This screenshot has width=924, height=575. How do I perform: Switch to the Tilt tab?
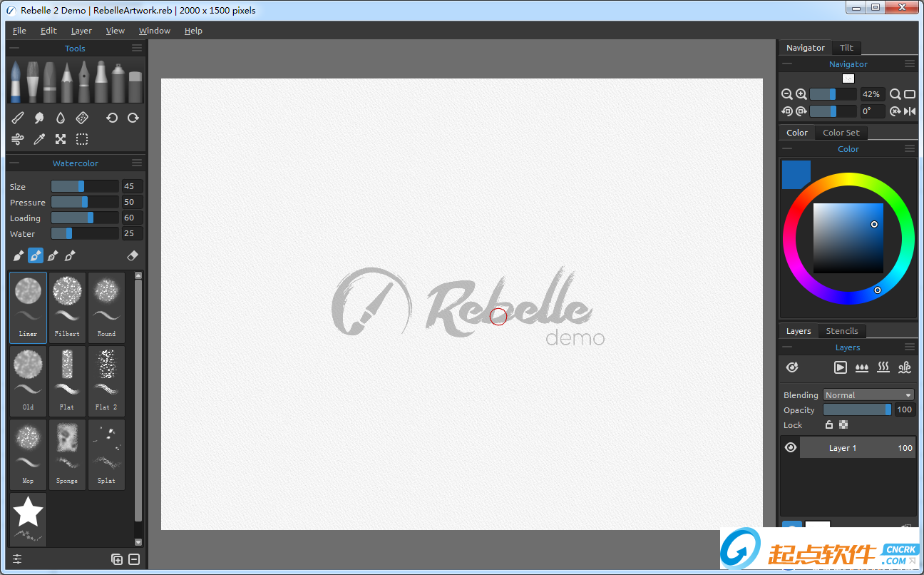846,48
